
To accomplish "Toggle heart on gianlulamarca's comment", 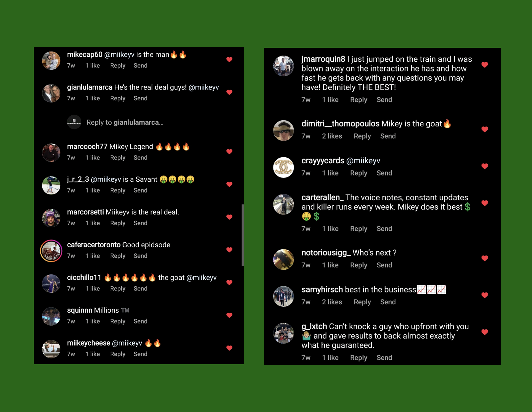I will [x=229, y=92].
